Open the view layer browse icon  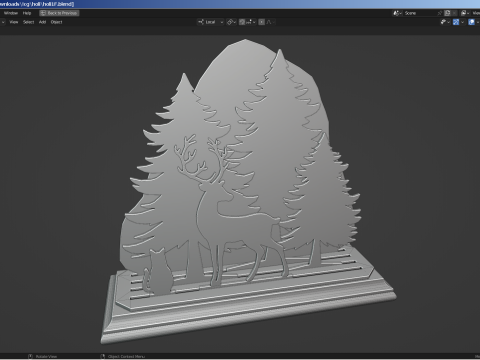coord(465,13)
